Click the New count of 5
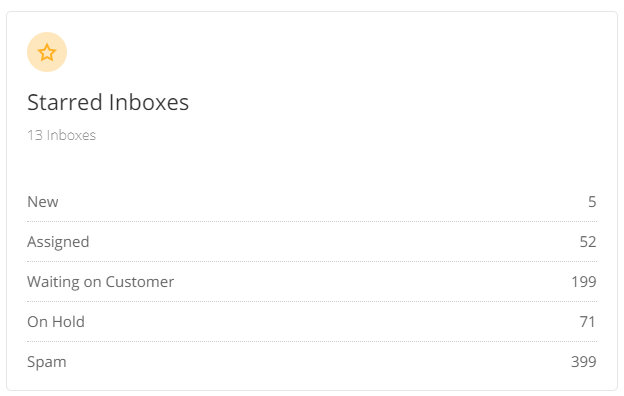This screenshot has height=396, width=624. [x=592, y=202]
